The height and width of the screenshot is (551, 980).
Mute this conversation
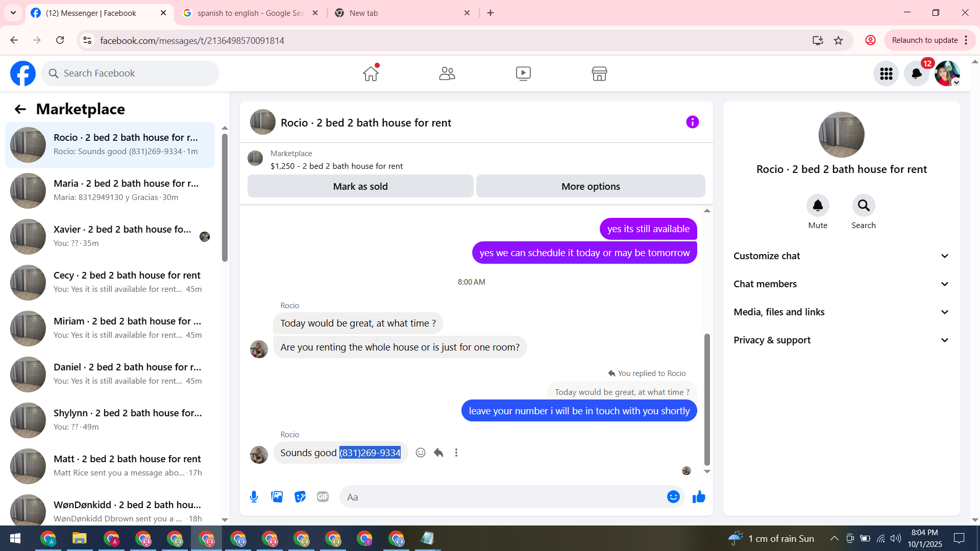coord(818,206)
